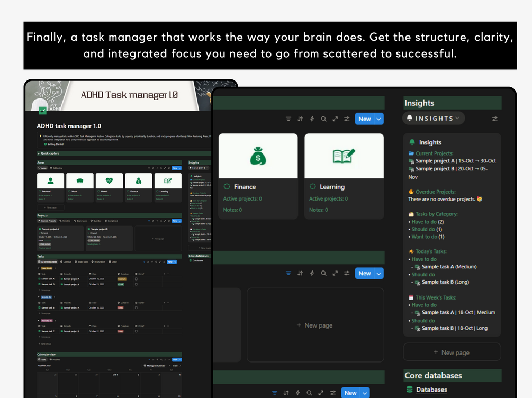This screenshot has width=532, height=398.
Task: Click Manage in Calendar button
Action: [155, 365]
